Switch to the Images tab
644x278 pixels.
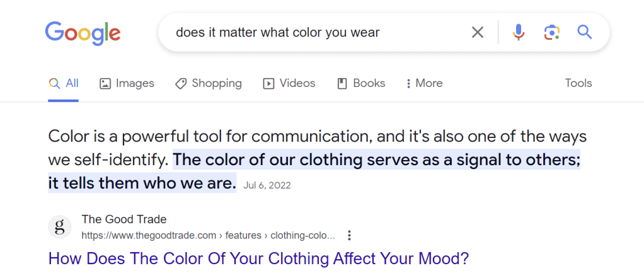127,83
